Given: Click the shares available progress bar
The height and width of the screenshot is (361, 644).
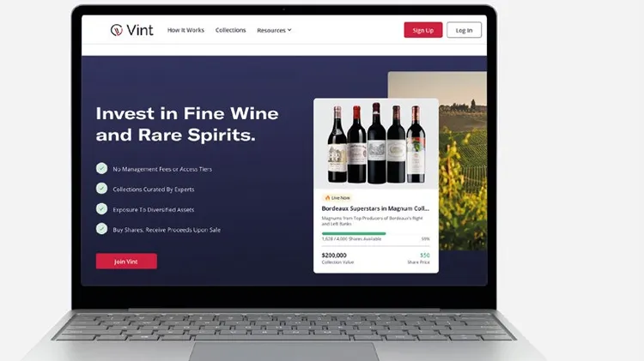Looking at the screenshot, I should [x=375, y=233].
